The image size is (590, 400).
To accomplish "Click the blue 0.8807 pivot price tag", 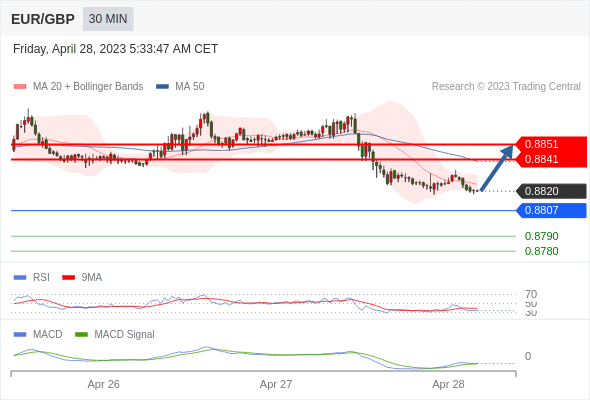I will point(551,210).
